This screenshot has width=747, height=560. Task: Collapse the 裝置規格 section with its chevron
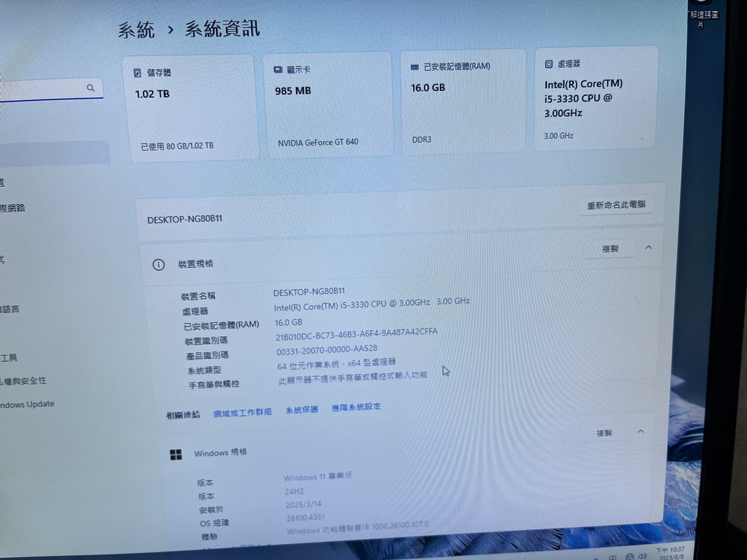[648, 247]
